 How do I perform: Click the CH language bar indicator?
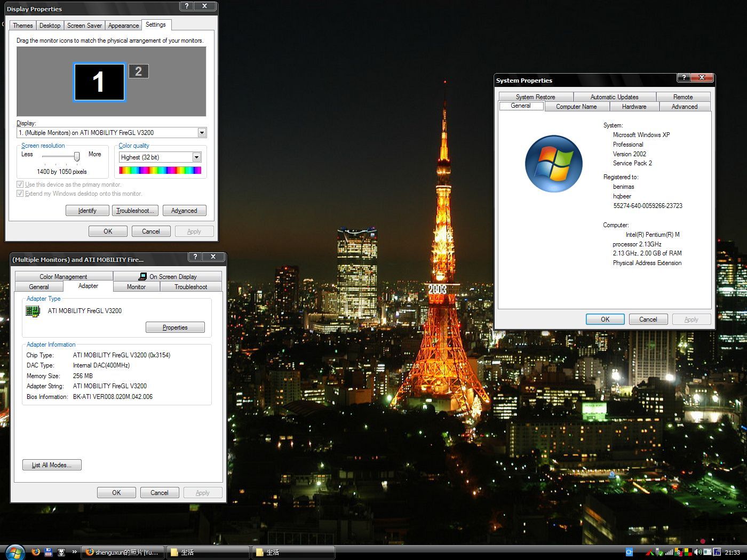coord(629,553)
